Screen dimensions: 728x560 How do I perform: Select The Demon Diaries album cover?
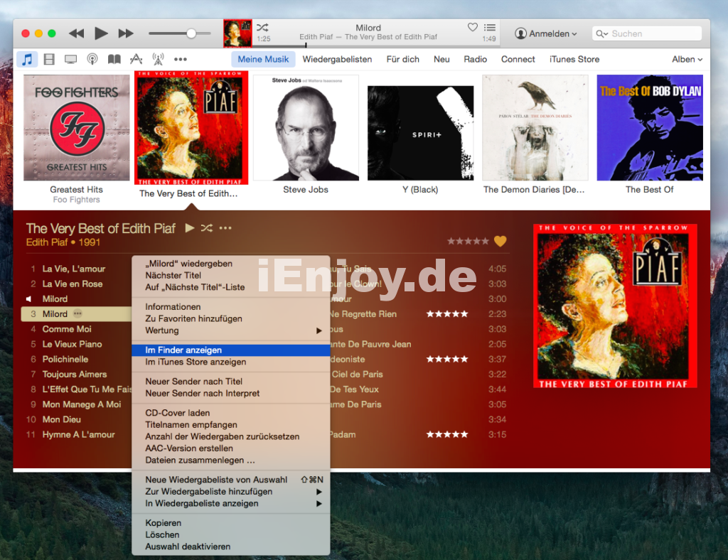click(535, 128)
